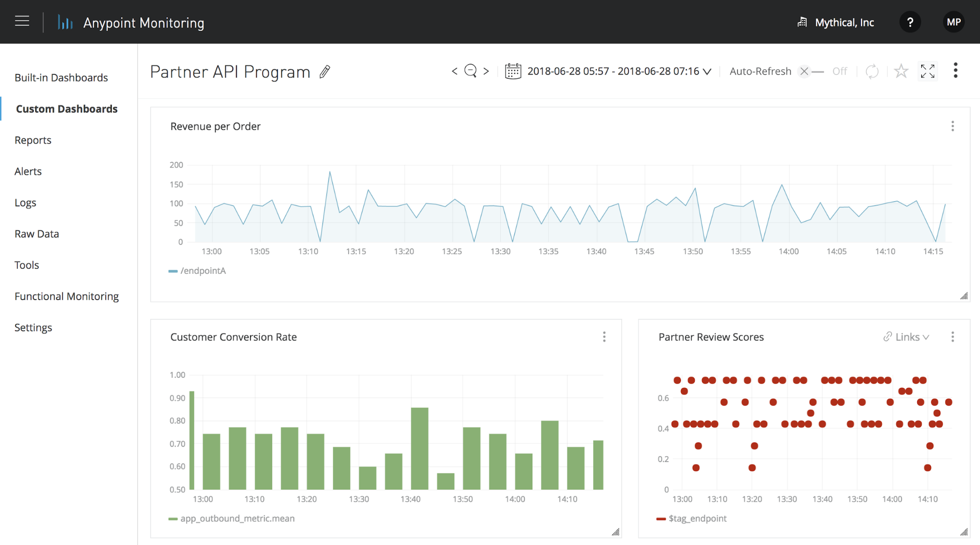Click the zoom out magnifier icon
Image resolution: width=980 pixels, height=545 pixels.
470,71
